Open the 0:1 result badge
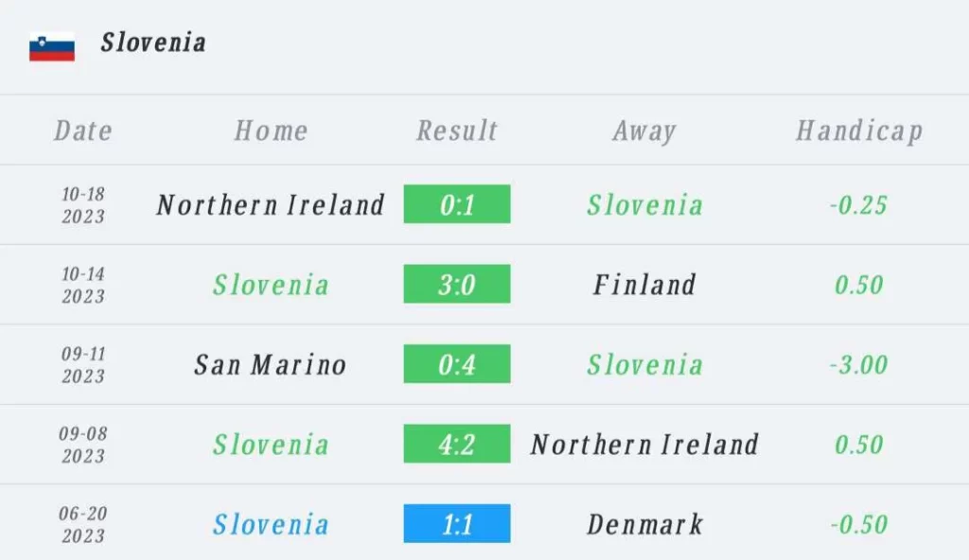The width and height of the screenshot is (969, 560). (x=457, y=204)
